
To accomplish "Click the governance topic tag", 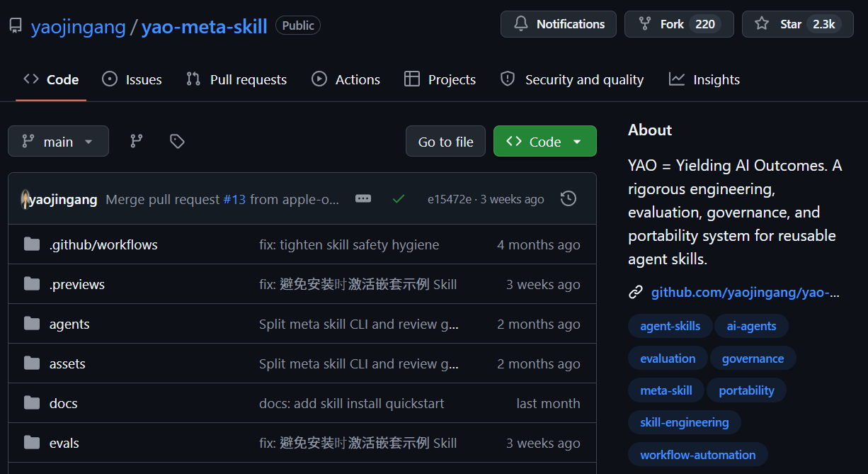I will (753, 359).
